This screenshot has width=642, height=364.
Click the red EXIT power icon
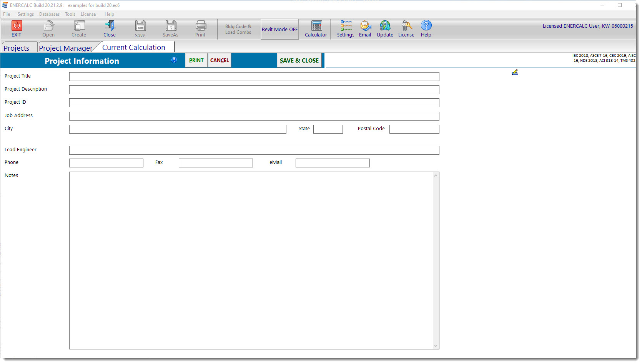[x=17, y=26]
